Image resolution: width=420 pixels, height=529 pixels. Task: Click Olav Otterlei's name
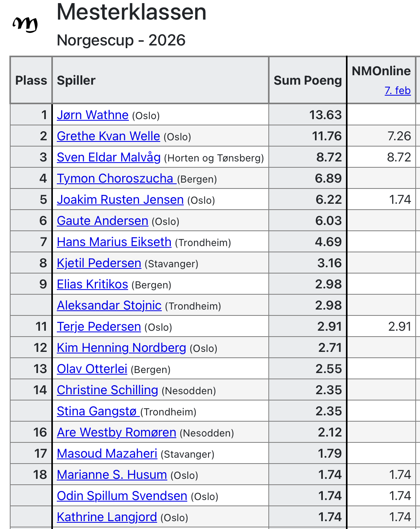(x=92, y=369)
